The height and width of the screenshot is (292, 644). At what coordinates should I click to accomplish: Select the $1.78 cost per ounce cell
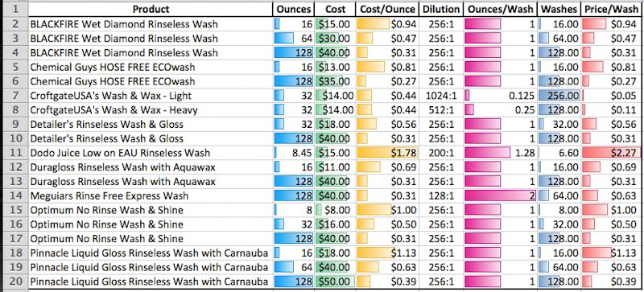pos(387,153)
